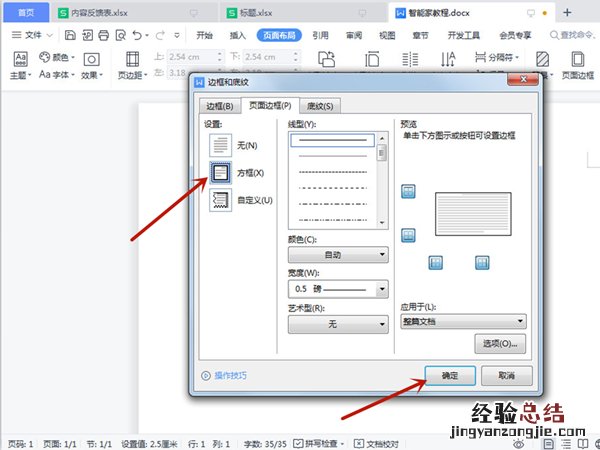The image size is (600, 450).
Task: Choose the 方框(X) box border icon
Action: pos(221,173)
